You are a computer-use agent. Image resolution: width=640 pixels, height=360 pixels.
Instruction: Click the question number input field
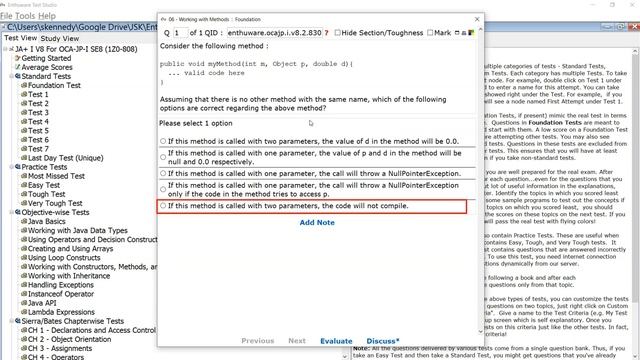click(x=181, y=33)
